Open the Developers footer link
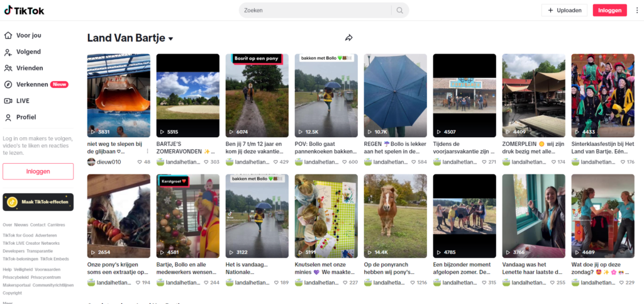 tap(14, 251)
